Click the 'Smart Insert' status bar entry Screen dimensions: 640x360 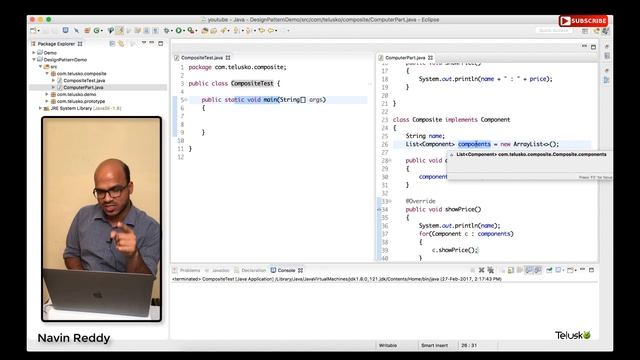pos(434,345)
